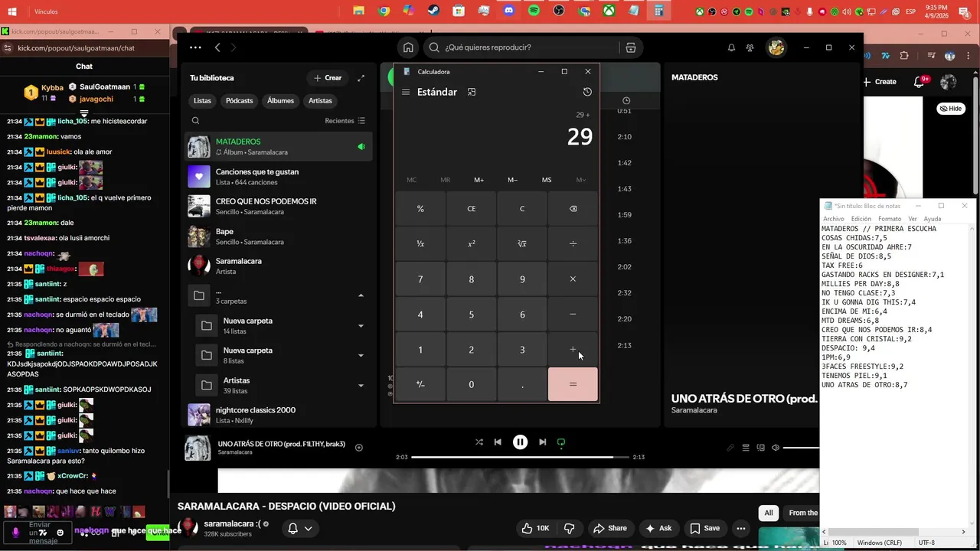Click calculator reciprocal 1/x key
This screenshot has height=551, width=980.
pyautogui.click(x=420, y=244)
